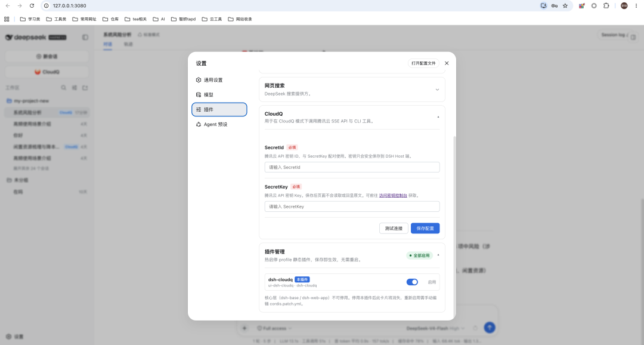This screenshot has height=345, width=644.
Task: Expand the 网页搜索 section chevron
Action: pyautogui.click(x=437, y=90)
